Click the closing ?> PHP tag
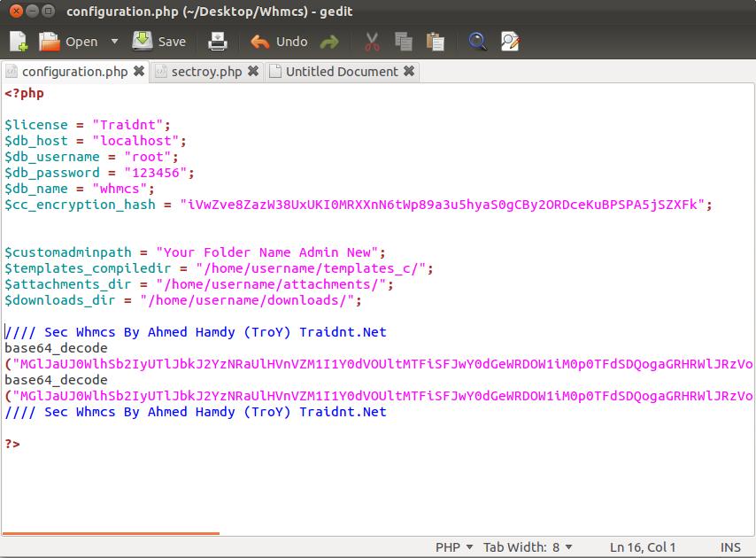Image resolution: width=756 pixels, height=558 pixels. [x=12, y=444]
